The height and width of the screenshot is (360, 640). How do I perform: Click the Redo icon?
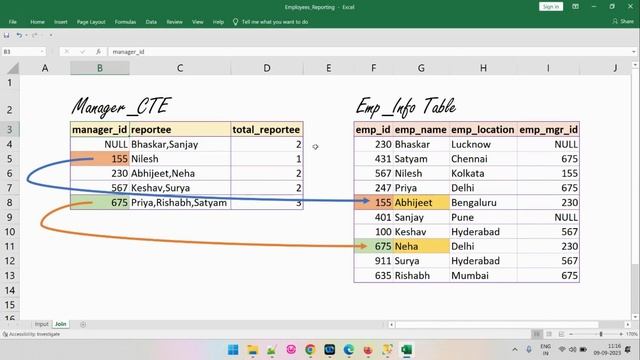click(35, 36)
